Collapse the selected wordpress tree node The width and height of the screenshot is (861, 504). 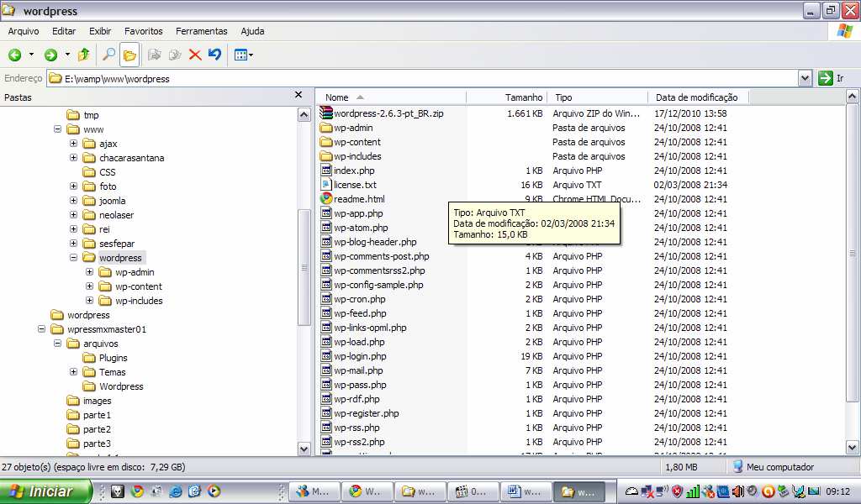pos(74,258)
